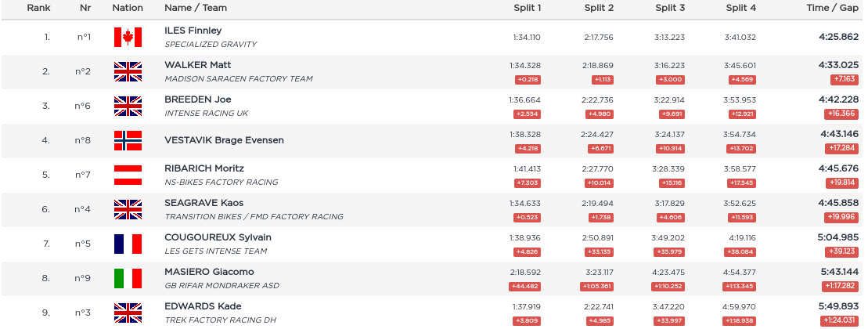Click the Norwegian flag for Vestavik Brage Evensen
This screenshot has height=329, width=868.
[128, 140]
